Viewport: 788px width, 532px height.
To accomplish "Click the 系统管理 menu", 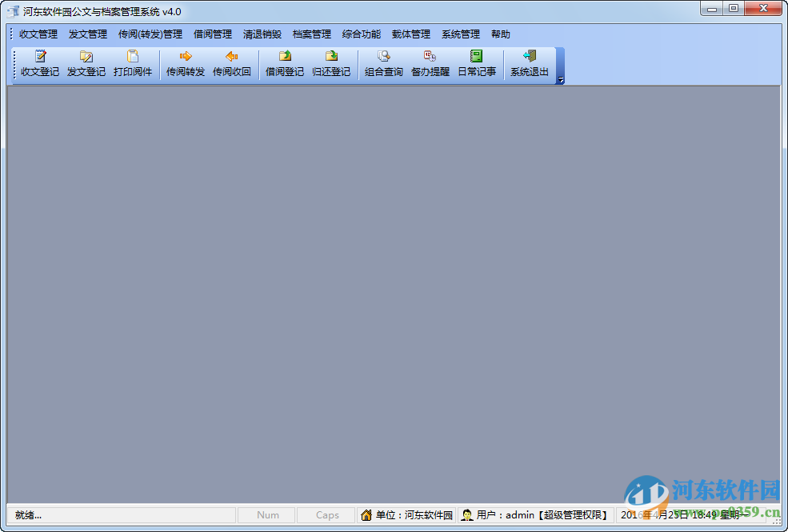I will pyautogui.click(x=460, y=34).
